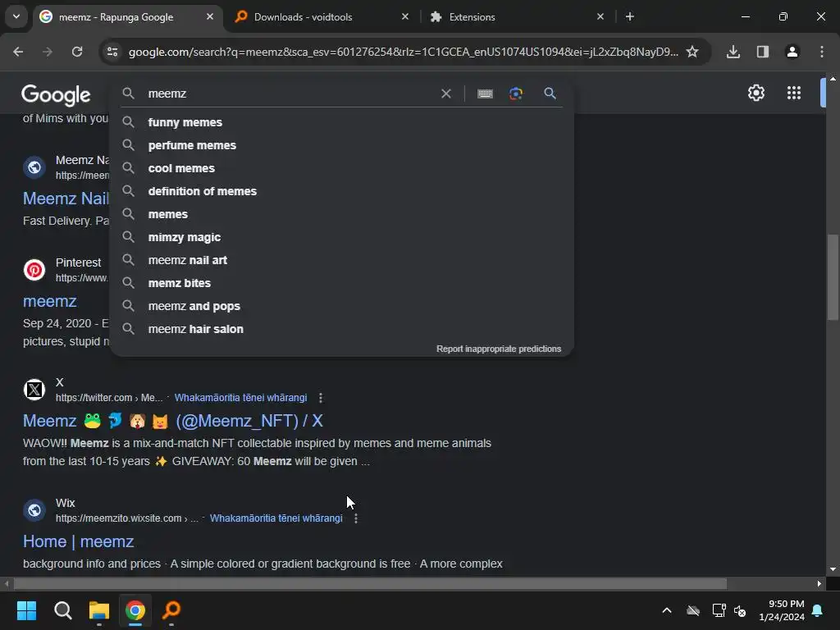The height and width of the screenshot is (630, 840).
Task: Close the Extensions tab
Action: (x=600, y=16)
